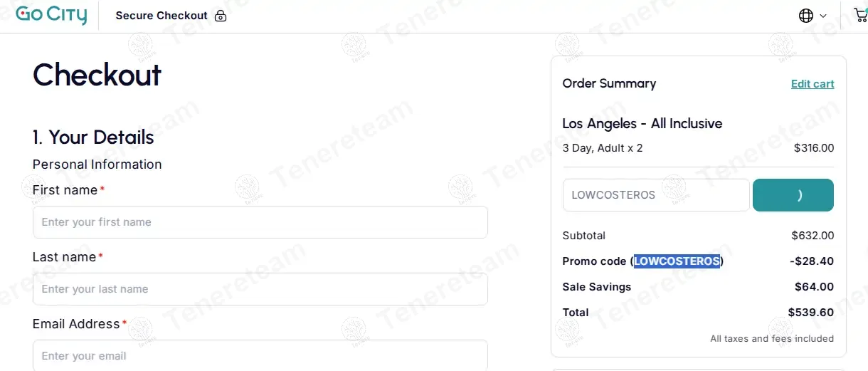868x371 pixels.
Task: Click the First name input field
Action: point(260,222)
